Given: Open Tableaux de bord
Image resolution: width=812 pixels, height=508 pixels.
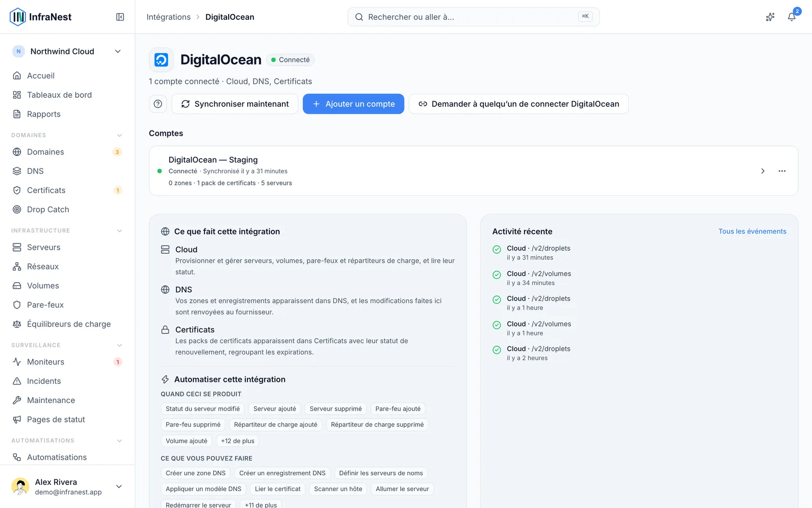Looking at the screenshot, I should 67,95.
